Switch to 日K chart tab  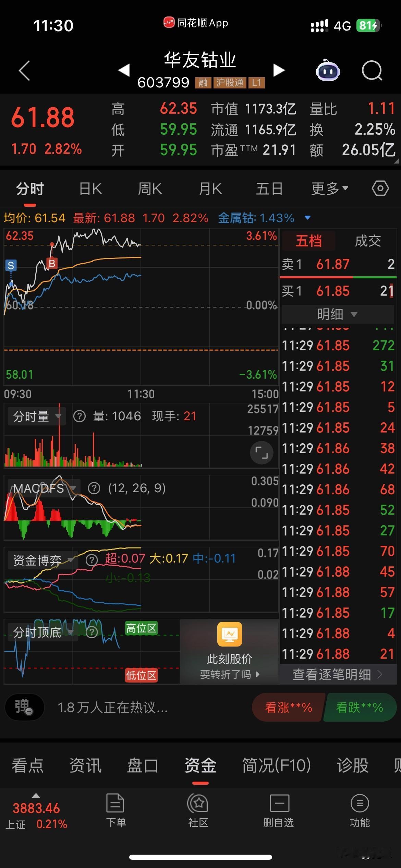pos(90,189)
